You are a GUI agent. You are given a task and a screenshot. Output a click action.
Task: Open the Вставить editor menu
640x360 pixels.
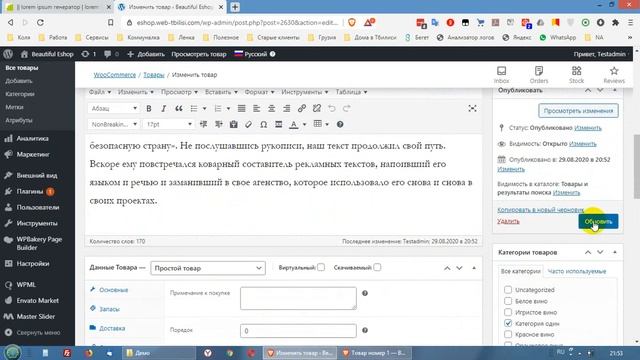[x=221, y=92]
